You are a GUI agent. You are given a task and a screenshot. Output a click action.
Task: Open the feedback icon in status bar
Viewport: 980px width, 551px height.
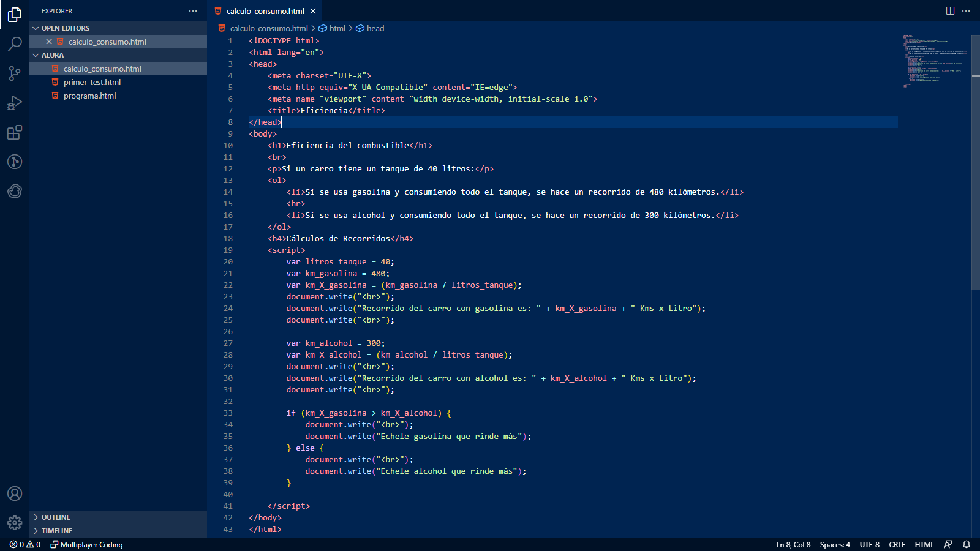point(948,544)
